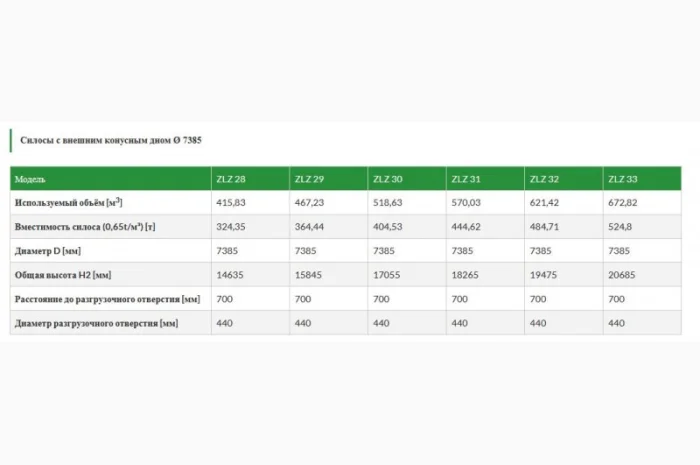
Task: Select the ZLZ 28 column header
Action: click(x=230, y=179)
